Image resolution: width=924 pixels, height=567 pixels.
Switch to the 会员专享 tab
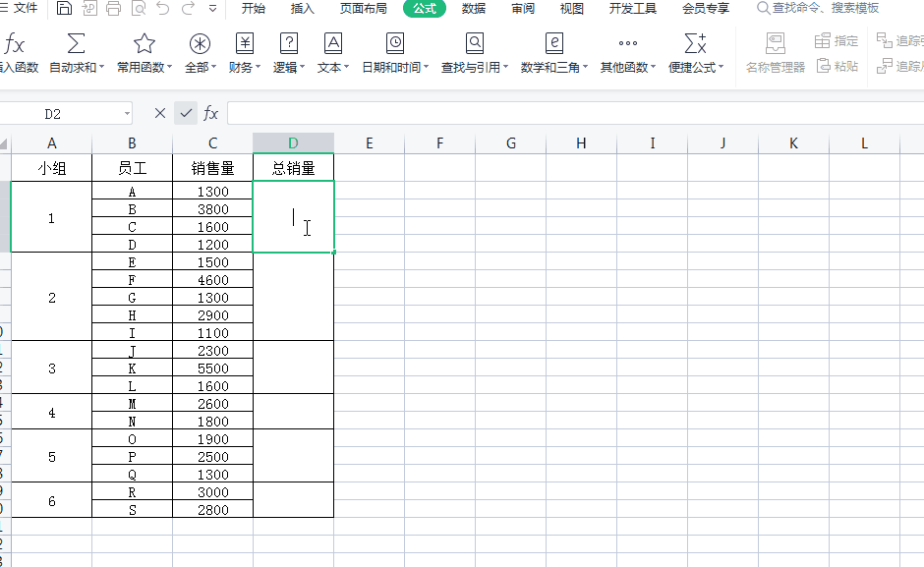pos(706,8)
